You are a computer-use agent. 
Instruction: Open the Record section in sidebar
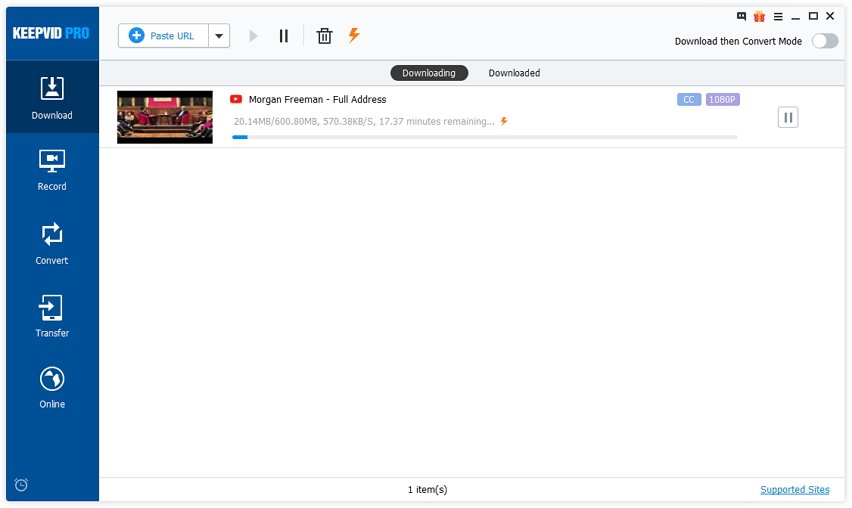tap(52, 169)
